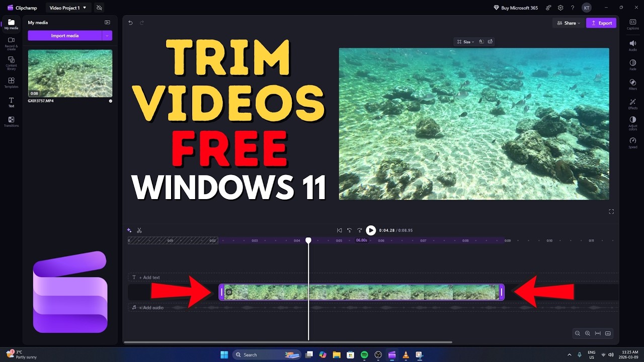Open the Templates sidebar tab
This screenshot has width=644, height=362.
click(x=11, y=83)
